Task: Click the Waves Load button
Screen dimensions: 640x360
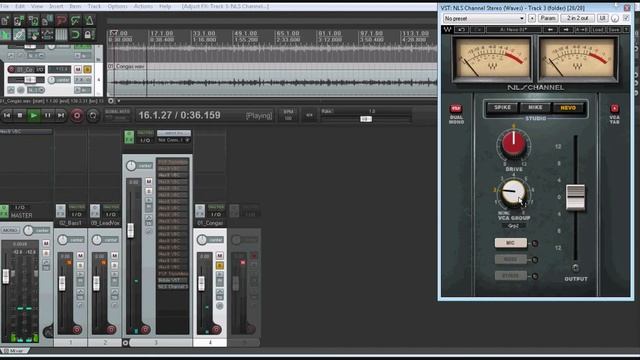Action: pyautogui.click(x=598, y=30)
